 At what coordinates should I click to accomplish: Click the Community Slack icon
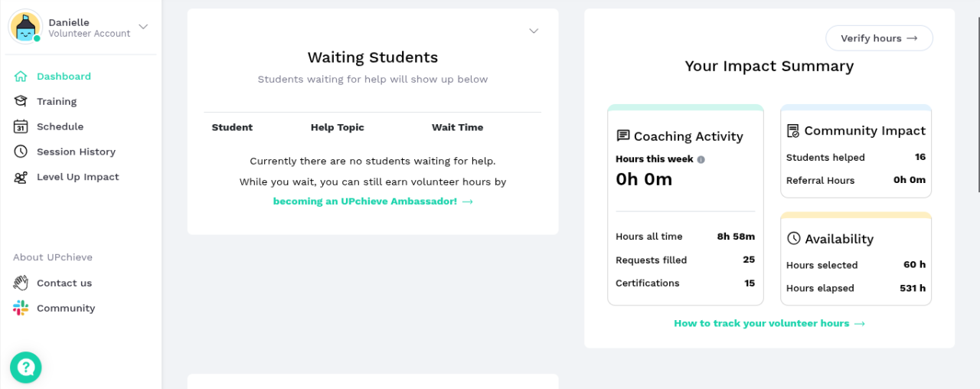click(21, 308)
